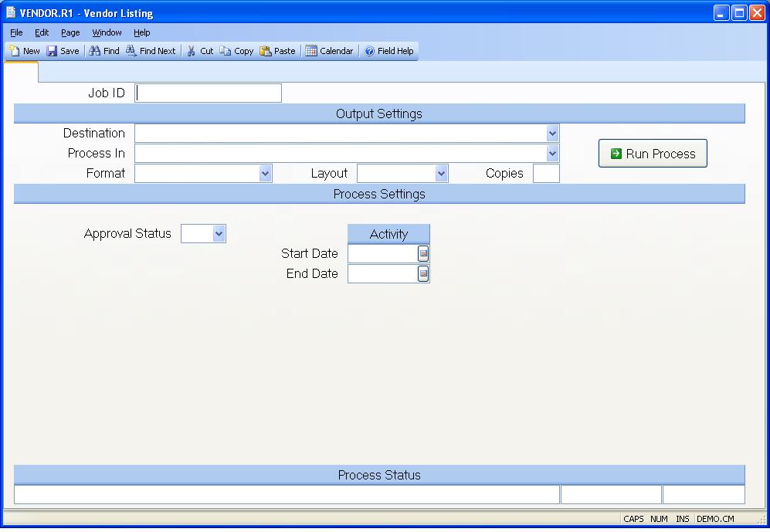Open the Start Date calendar picker
This screenshot has width=770, height=532.
click(423, 253)
